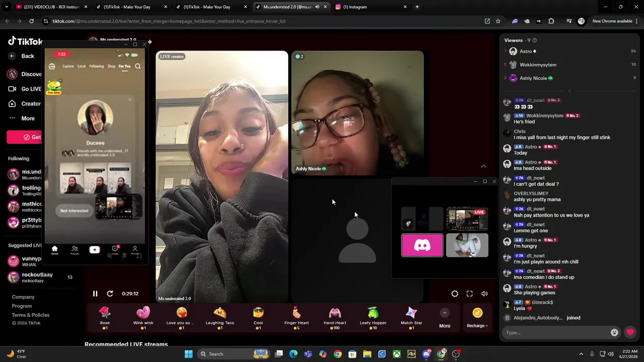Open Windows Start menu
The width and height of the screenshot is (644, 362).
pyautogui.click(x=188, y=354)
